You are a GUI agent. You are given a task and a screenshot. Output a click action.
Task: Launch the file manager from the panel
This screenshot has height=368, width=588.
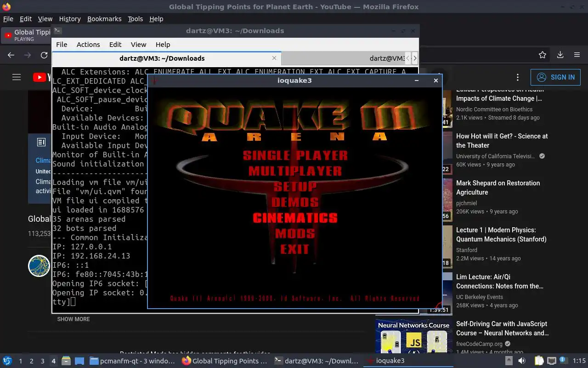tap(66, 361)
